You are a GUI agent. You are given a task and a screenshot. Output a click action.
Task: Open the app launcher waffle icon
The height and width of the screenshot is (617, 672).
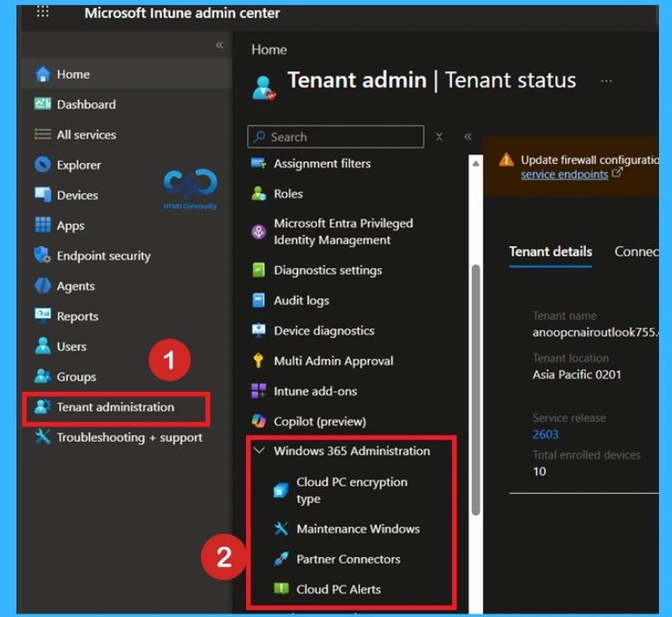pos(42,11)
